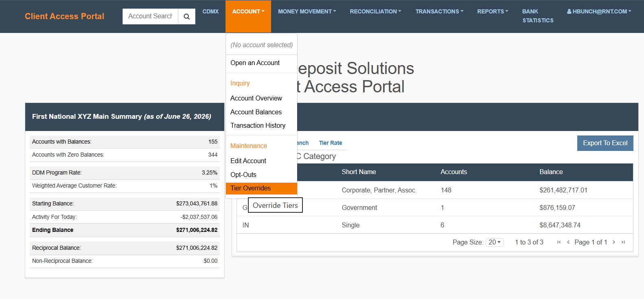Screen dimensions: 644x299
Task: Open Bank Statistics in navbar
Action: (x=538, y=16)
